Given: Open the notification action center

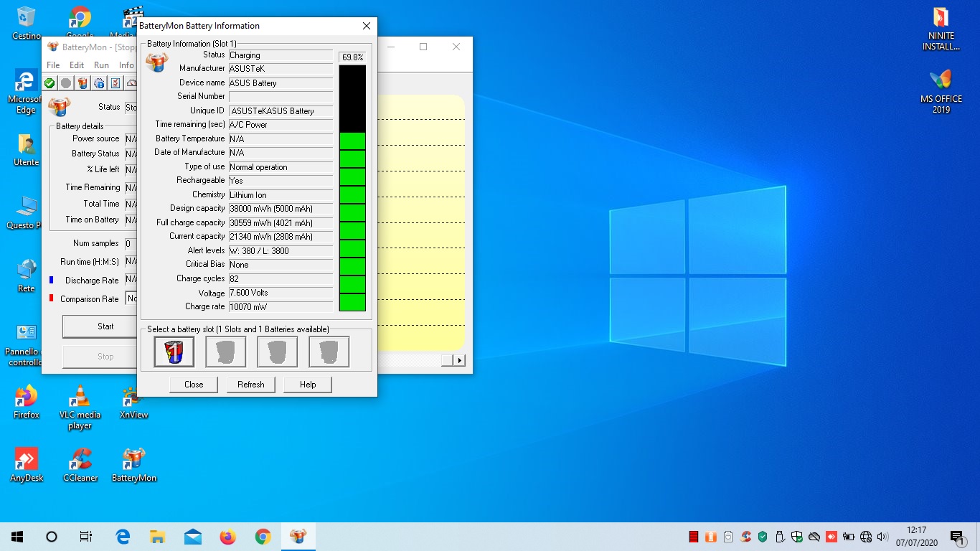Looking at the screenshot, I should coord(957,537).
